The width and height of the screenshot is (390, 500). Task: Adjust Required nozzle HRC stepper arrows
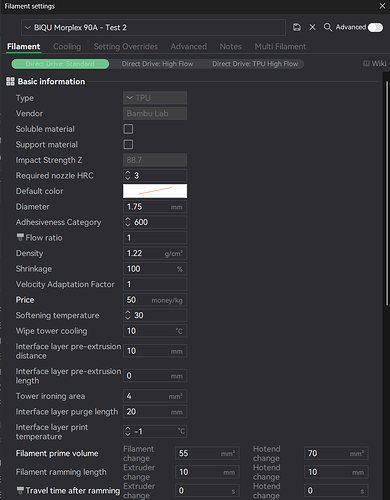click(128, 175)
